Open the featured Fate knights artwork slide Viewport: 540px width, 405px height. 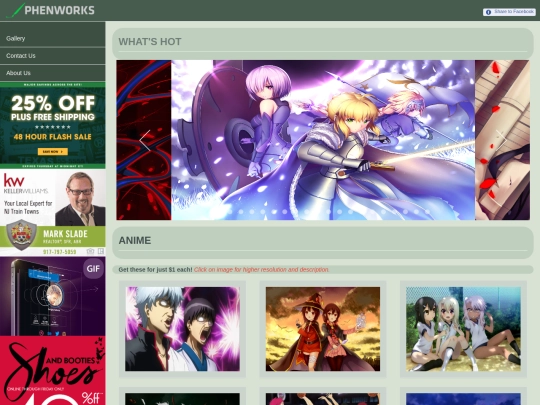pyautogui.click(x=323, y=140)
